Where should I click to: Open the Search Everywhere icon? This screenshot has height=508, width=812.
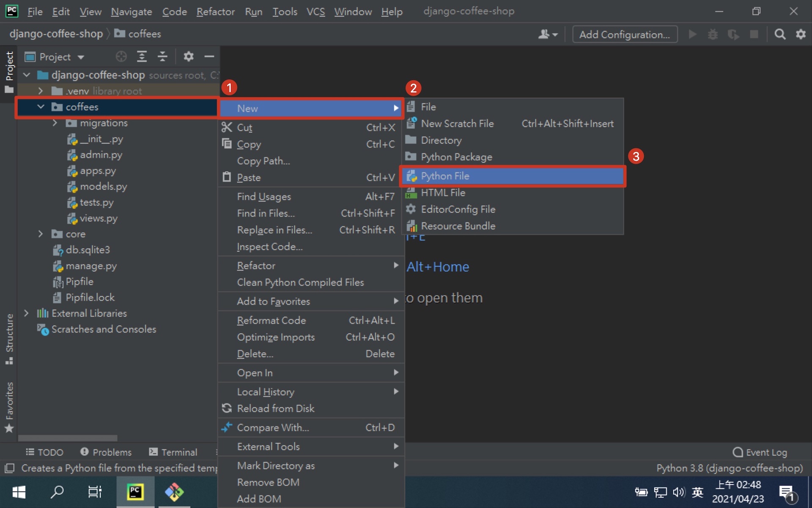tap(780, 34)
